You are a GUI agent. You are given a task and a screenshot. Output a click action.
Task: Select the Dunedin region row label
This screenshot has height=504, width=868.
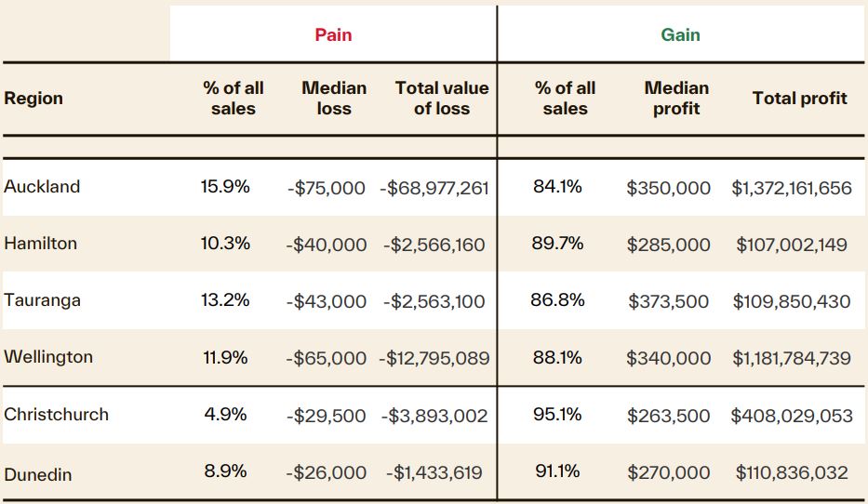[38, 474]
